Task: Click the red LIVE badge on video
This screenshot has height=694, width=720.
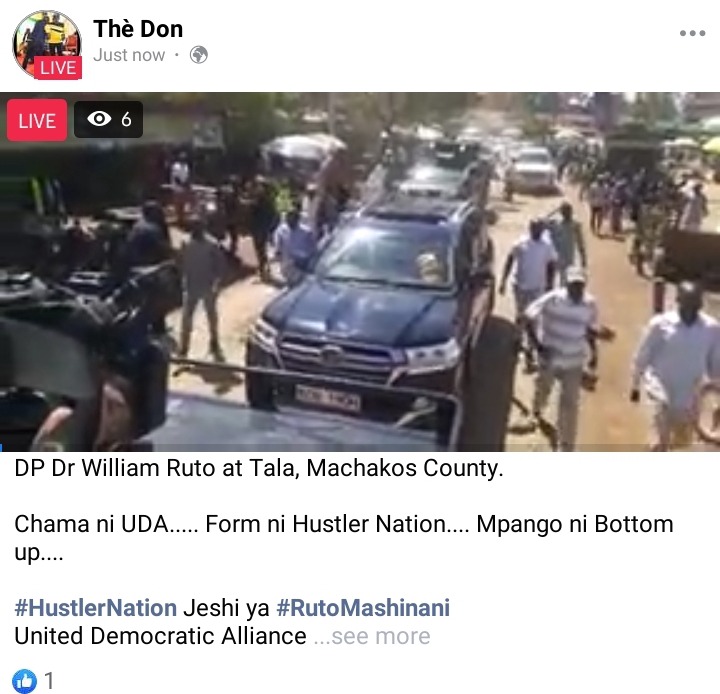Action: (37, 120)
